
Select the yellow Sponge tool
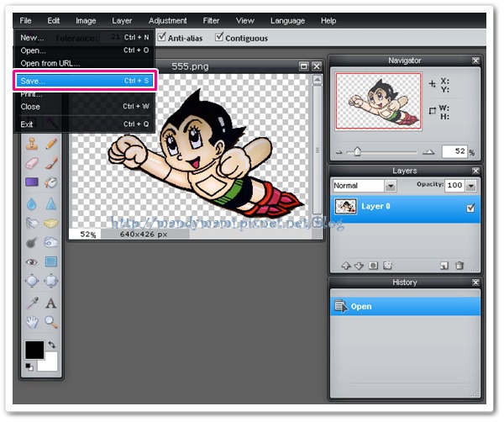click(50, 223)
